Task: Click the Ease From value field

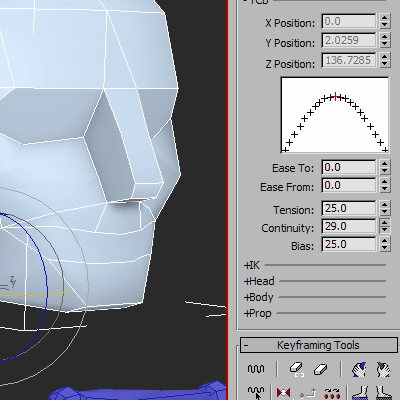Action: tap(349, 185)
